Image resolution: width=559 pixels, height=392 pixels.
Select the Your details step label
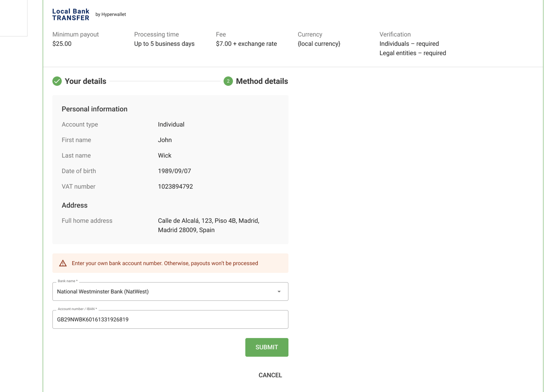click(85, 81)
